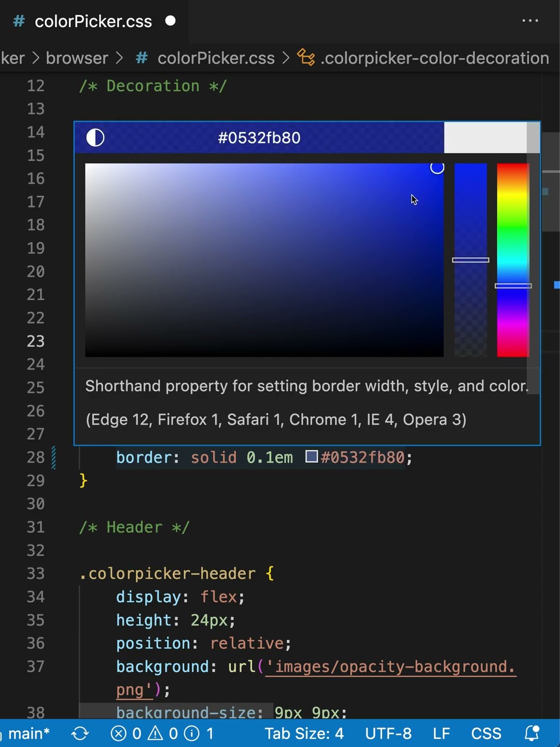Change end of line sequence LF
Viewport: 560px width, 747px height.
[441, 734]
